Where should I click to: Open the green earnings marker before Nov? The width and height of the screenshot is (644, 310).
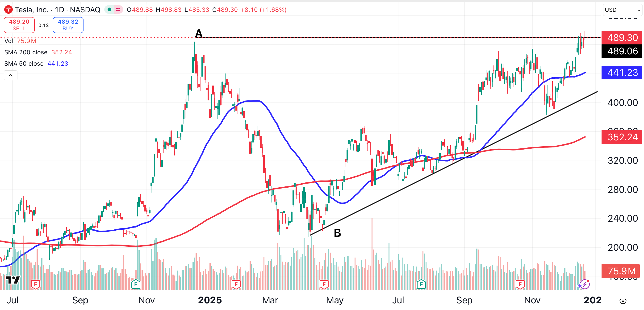tap(136, 284)
